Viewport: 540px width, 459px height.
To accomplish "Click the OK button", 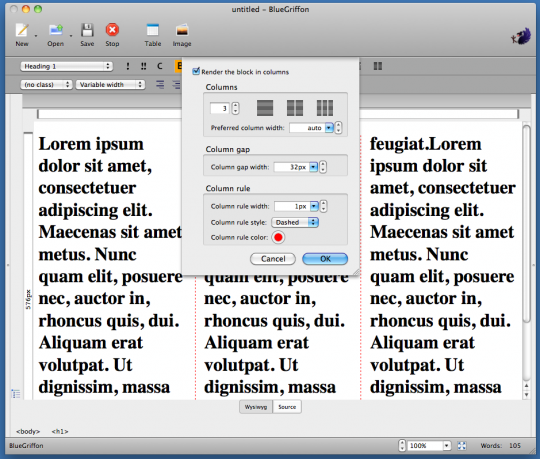I will (325, 259).
